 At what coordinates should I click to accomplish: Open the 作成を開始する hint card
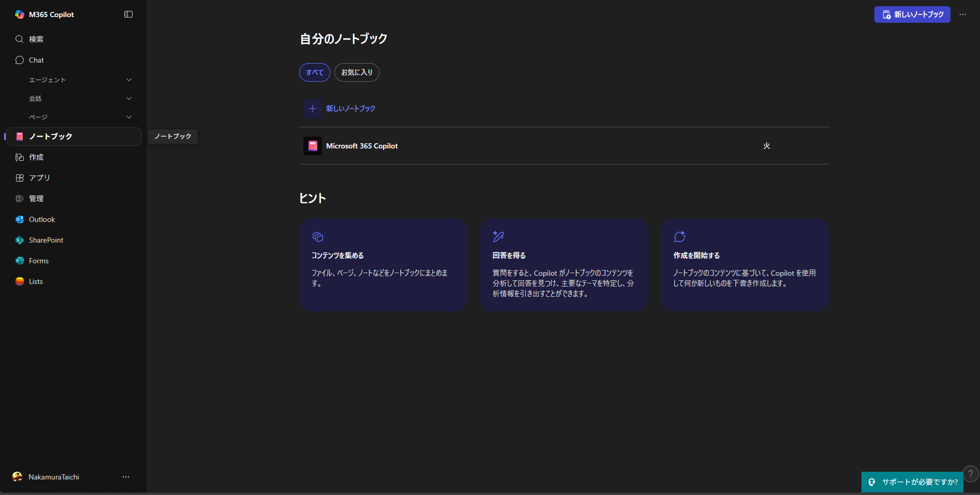(745, 265)
